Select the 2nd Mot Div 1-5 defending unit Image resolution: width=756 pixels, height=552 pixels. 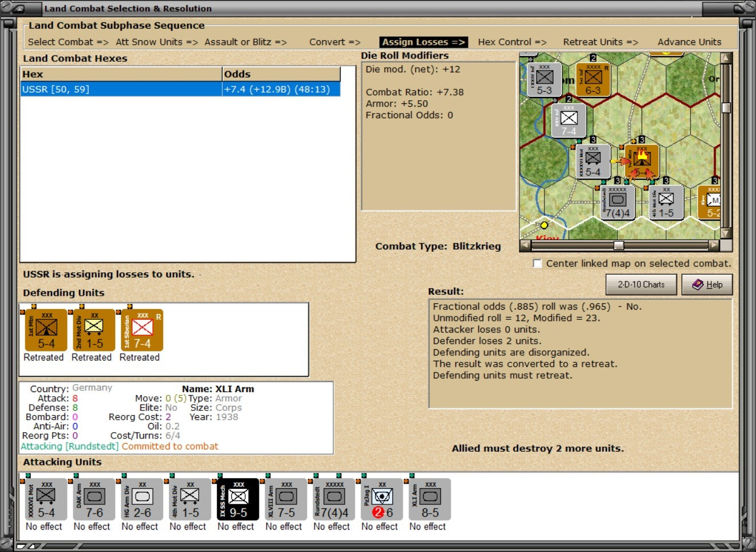94,330
